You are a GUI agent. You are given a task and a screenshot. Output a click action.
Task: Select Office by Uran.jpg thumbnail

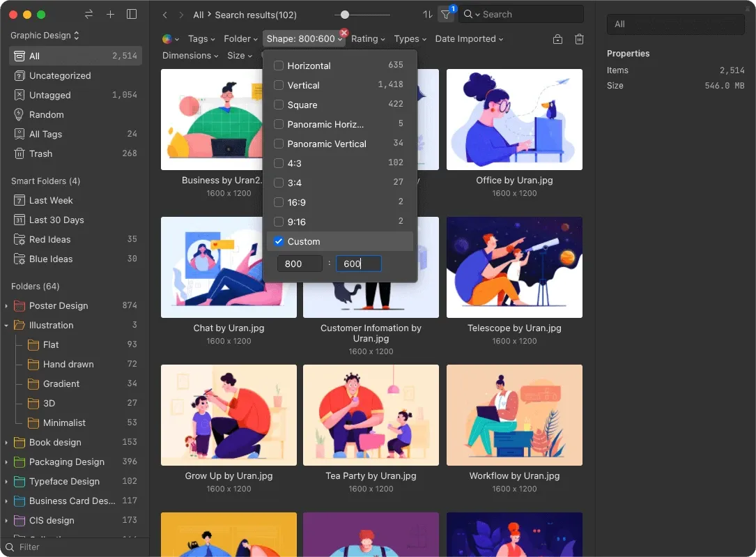point(514,120)
